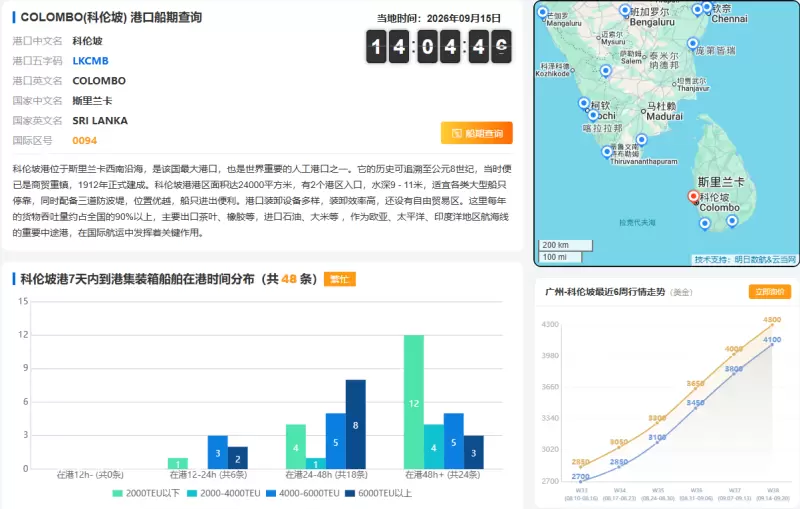The height and width of the screenshot is (509, 800).
Task: Click the blue bar labeled 5 in 在港48h+
Action: click(454, 441)
